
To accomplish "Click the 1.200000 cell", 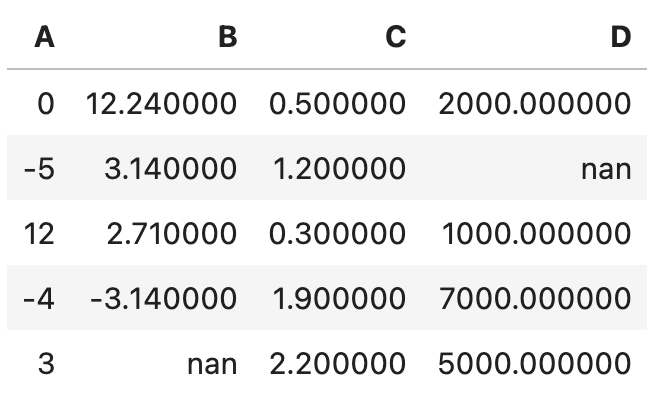I will [x=338, y=168].
